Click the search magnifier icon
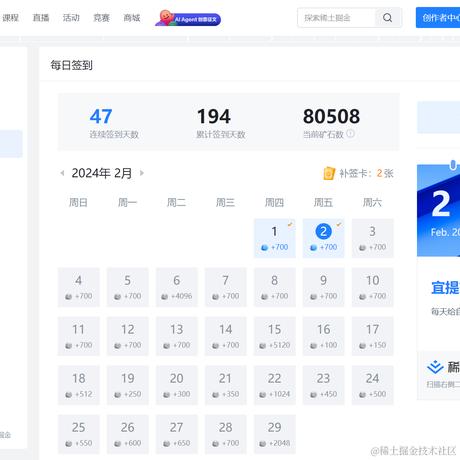The width and height of the screenshot is (460, 460). [x=387, y=18]
